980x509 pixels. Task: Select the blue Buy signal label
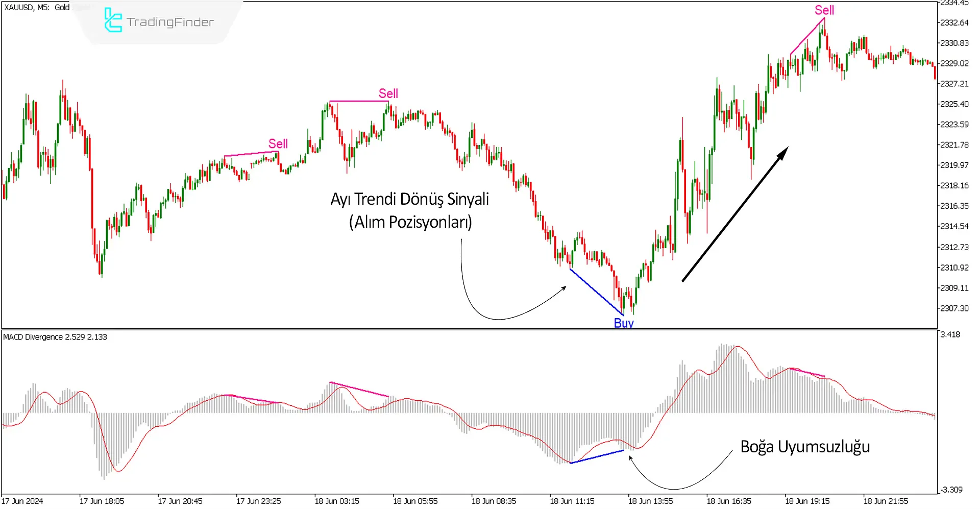pos(623,323)
